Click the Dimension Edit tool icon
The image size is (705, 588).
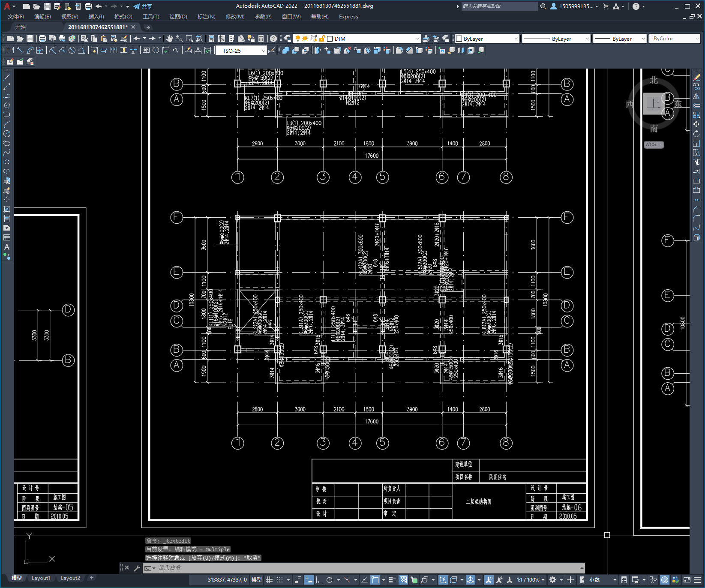[x=188, y=50]
